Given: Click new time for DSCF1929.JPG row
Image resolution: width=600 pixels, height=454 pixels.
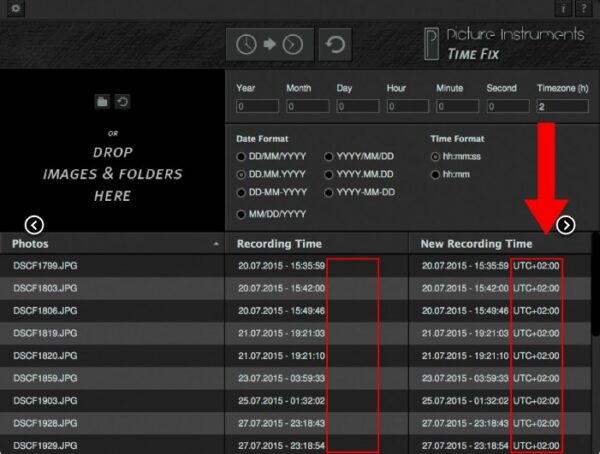Looking at the screenshot, I should click(491, 446).
